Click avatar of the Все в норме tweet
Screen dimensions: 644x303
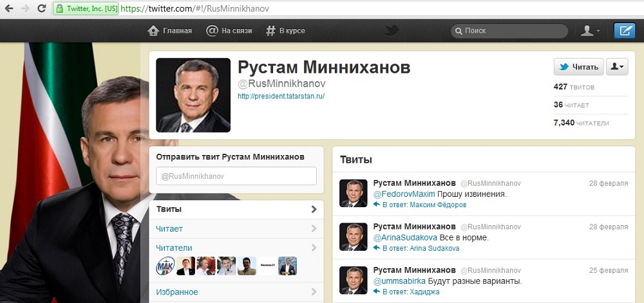click(x=353, y=237)
